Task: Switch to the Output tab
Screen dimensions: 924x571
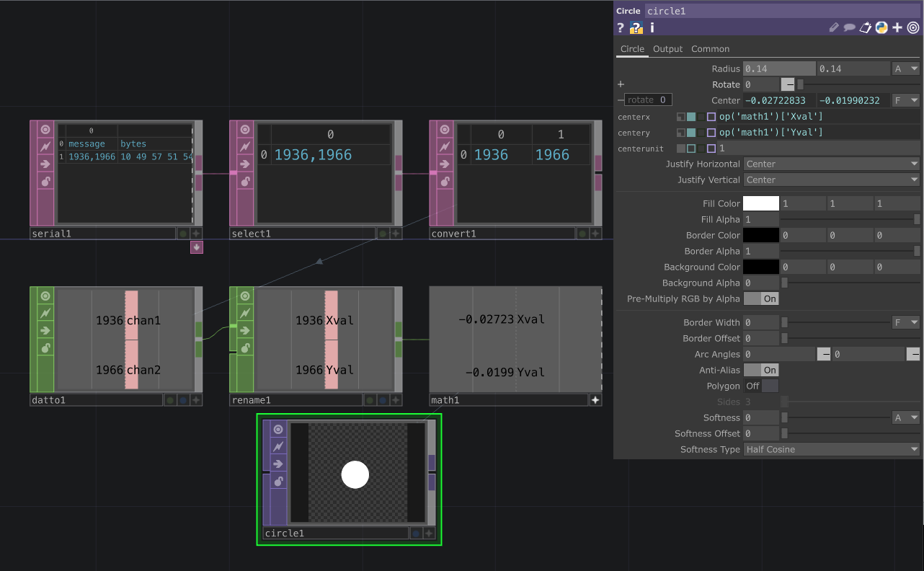Action: [667, 49]
